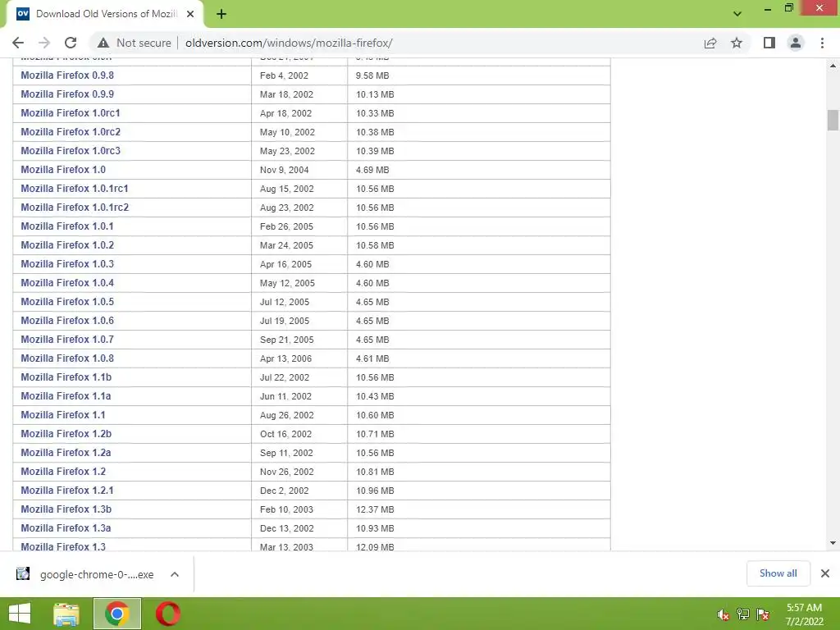
Task: Open the Mozilla Firefox 1.1 link
Action: pos(63,415)
